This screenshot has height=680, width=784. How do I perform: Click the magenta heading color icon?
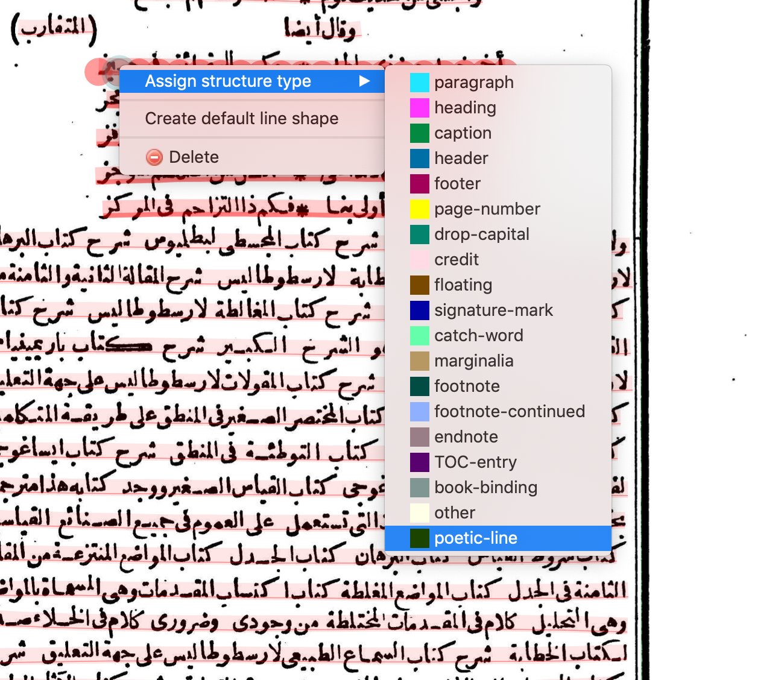(419, 107)
